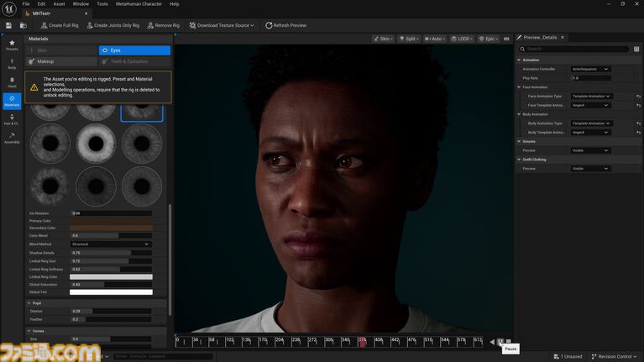Viewport: 644px width, 362px height.
Task: Collapse the Pupil section
Action: pos(29,303)
